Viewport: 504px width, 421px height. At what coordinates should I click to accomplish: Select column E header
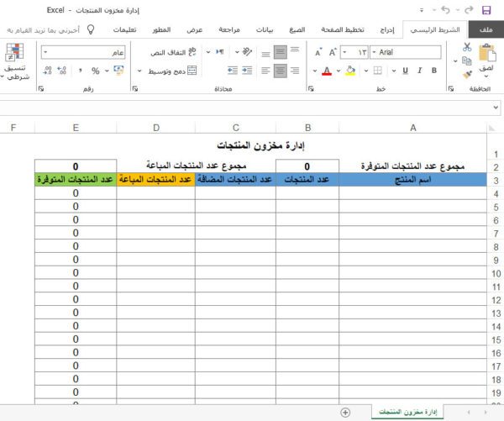coord(76,128)
